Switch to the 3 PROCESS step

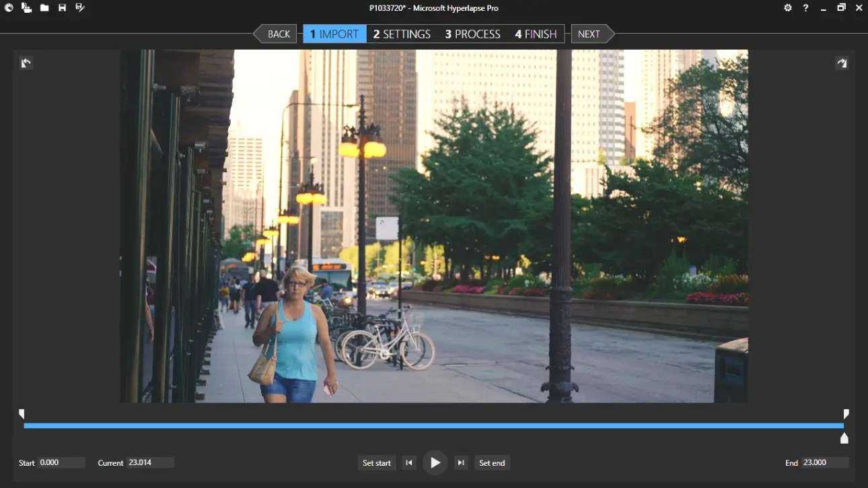click(x=472, y=34)
